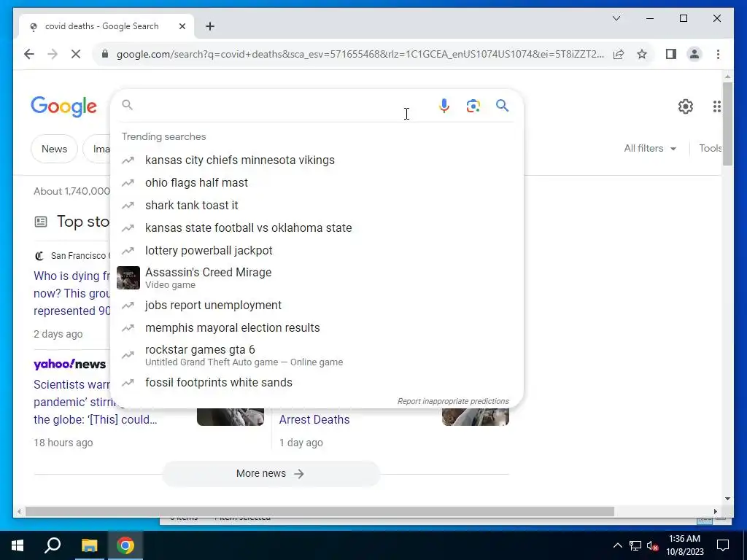The width and height of the screenshot is (747, 560).
Task: Click the Trending searches heading
Action: click(x=164, y=136)
